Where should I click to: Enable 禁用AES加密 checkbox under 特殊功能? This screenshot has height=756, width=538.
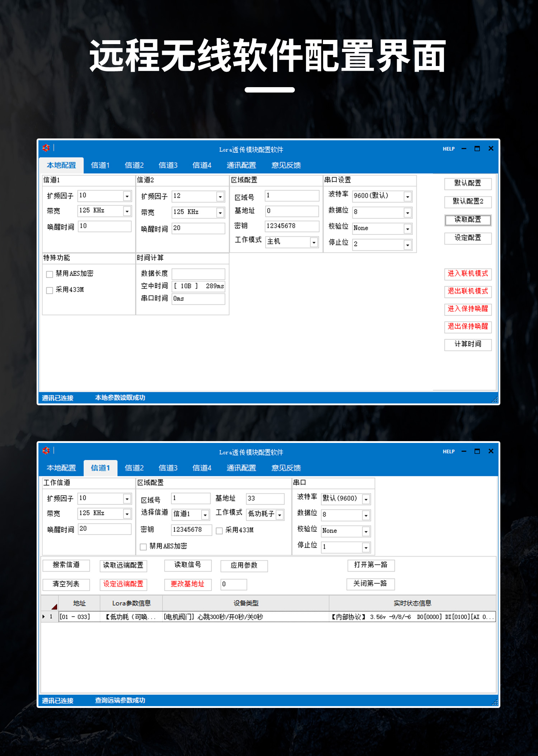tap(50, 274)
